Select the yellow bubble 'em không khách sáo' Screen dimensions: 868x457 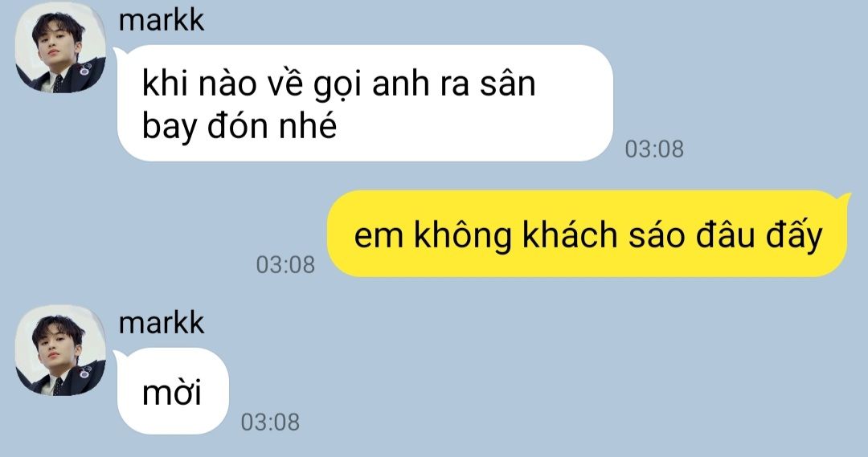pos(588,234)
